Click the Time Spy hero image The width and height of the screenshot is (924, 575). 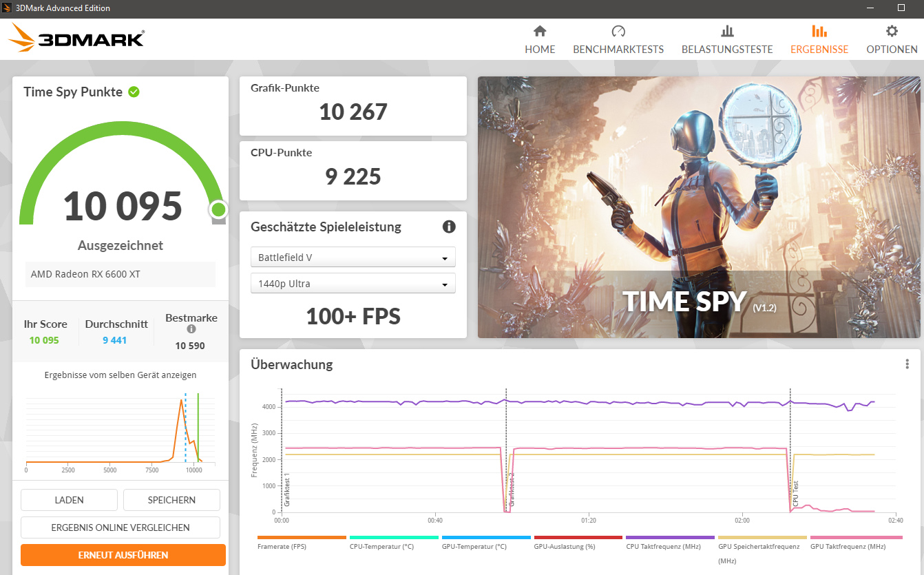click(699, 207)
